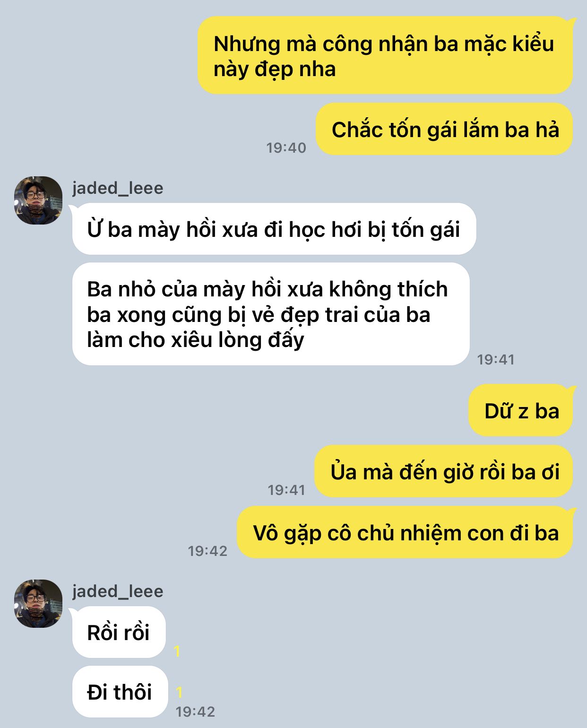
Task: Tap 19:41 timestamp next to 'Ba nhỏ' message
Action: coord(496,359)
